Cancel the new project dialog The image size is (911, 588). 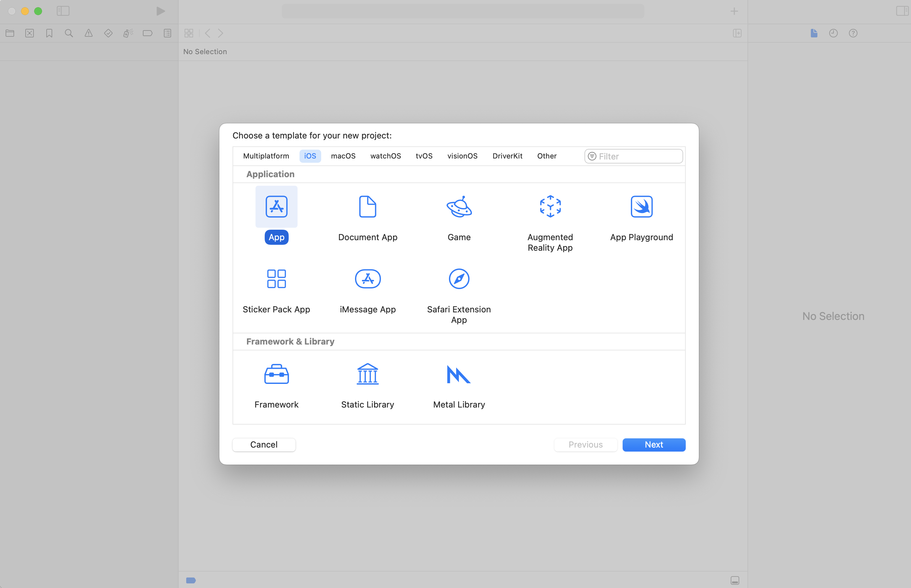point(264,444)
